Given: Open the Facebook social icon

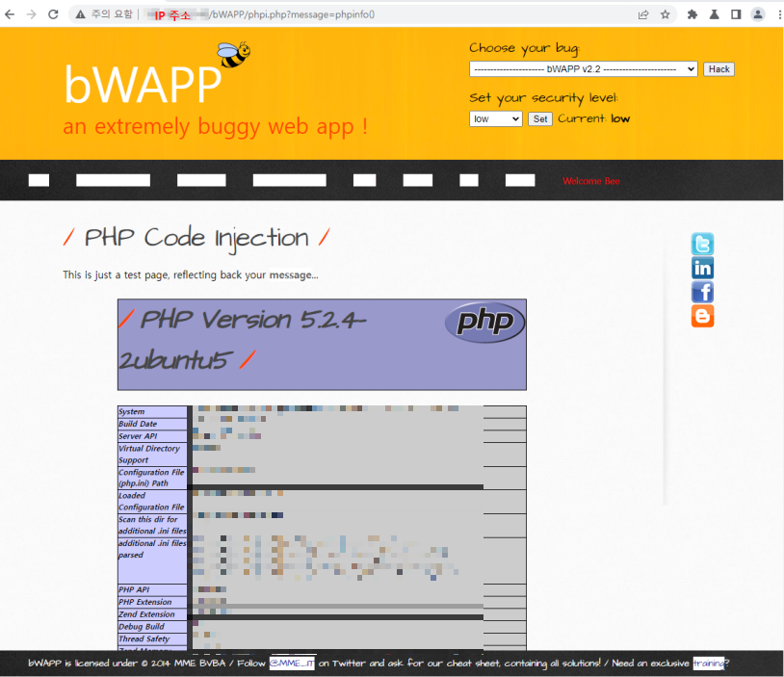Looking at the screenshot, I should (x=702, y=292).
